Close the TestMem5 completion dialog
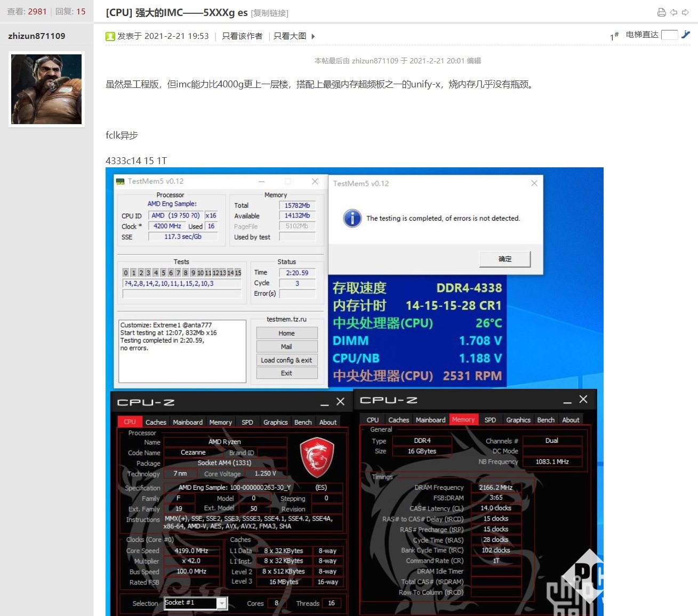Viewport: 698px width, 616px height. tap(534, 183)
